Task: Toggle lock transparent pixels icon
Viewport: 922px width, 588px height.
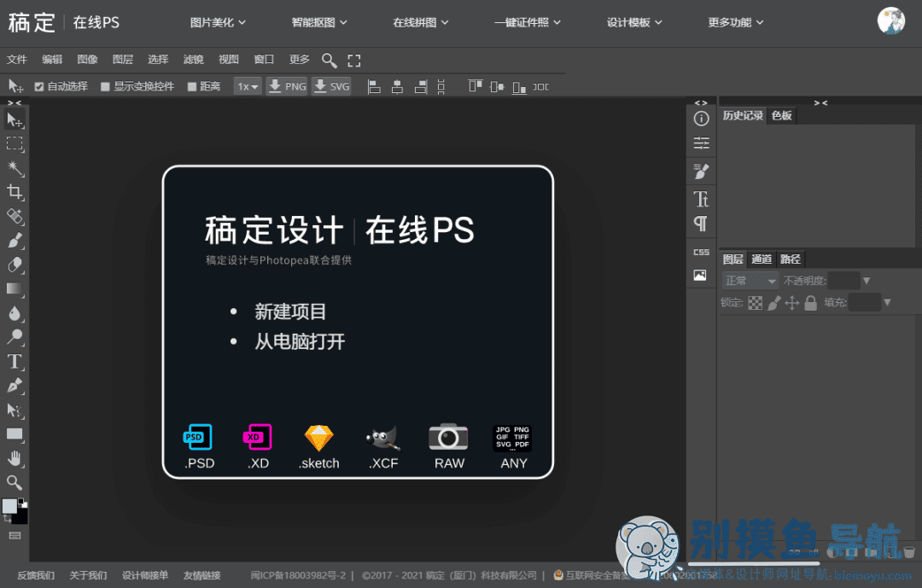Action: 755,303
